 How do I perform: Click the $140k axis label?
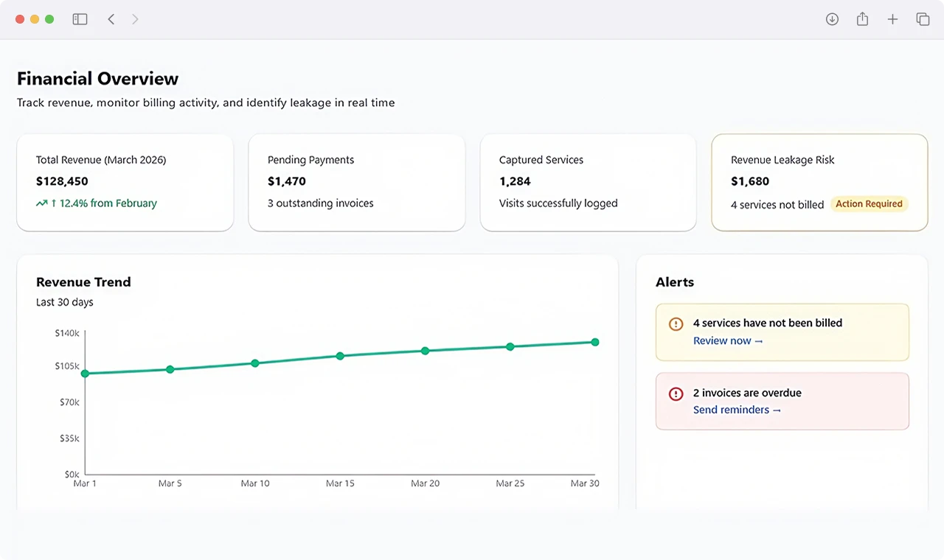click(x=67, y=333)
